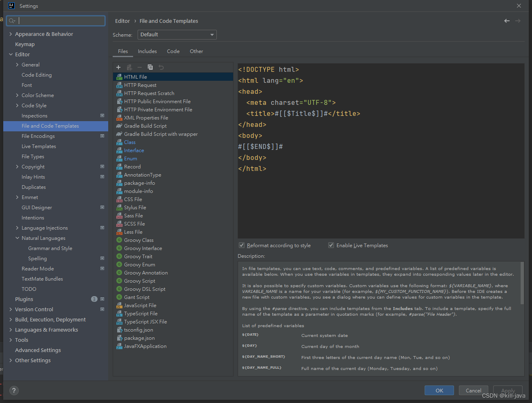Open the Advanced Settings page

38,350
